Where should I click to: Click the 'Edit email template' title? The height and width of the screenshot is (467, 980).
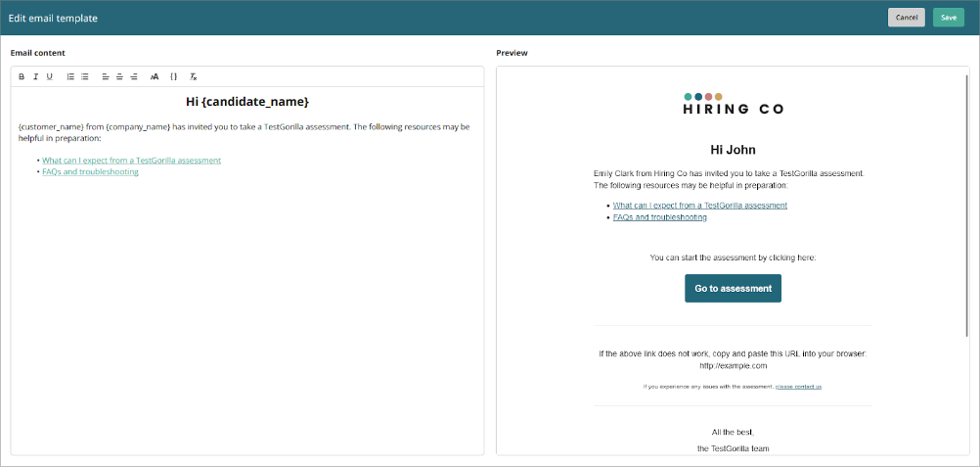[53, 19]
